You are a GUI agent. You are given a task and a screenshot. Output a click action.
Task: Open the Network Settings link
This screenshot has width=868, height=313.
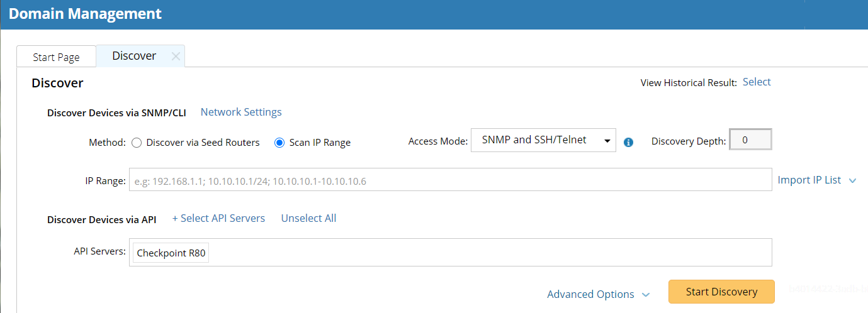241,113
